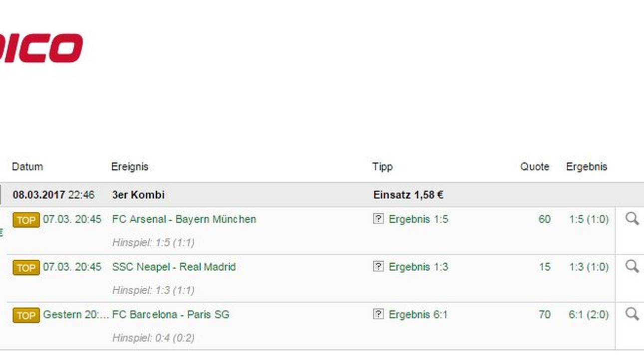Viewport: 644px width, 362px height.
Task: Click the Quote column header
Action: tap(535, 167)
